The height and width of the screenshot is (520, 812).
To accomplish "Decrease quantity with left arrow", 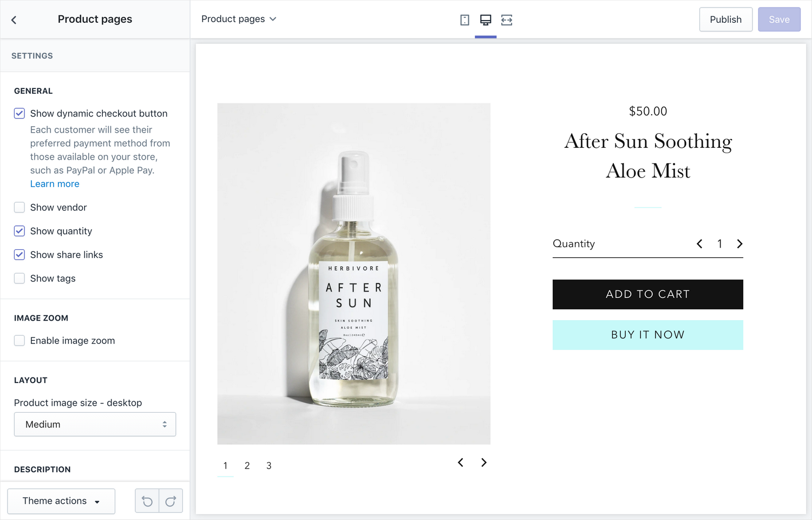I will point(699,244).
